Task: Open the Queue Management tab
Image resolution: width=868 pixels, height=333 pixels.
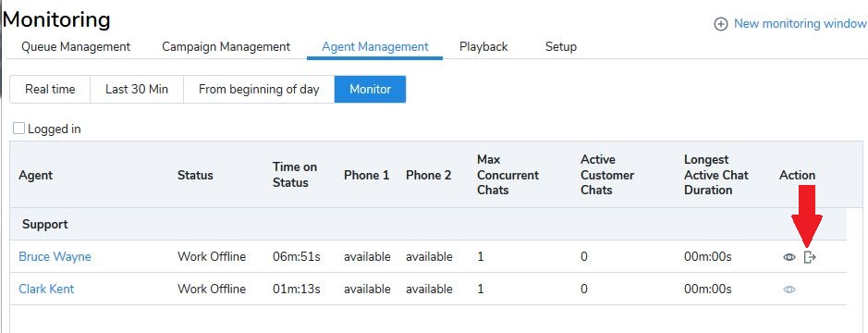Action: pos(76,46)
